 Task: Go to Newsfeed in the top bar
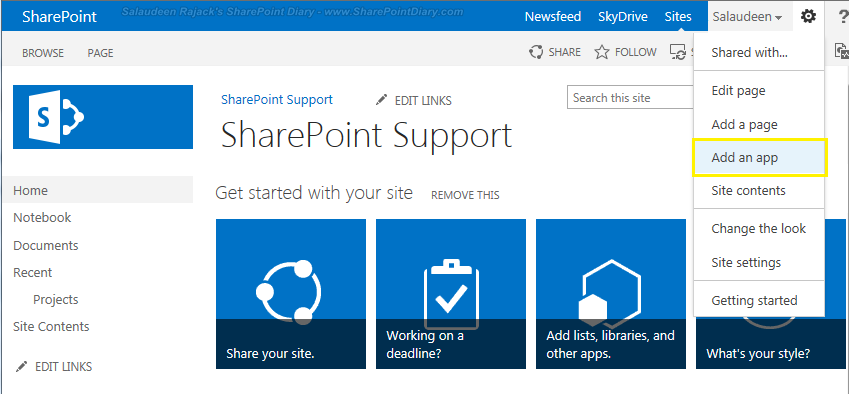pos(553,17)
